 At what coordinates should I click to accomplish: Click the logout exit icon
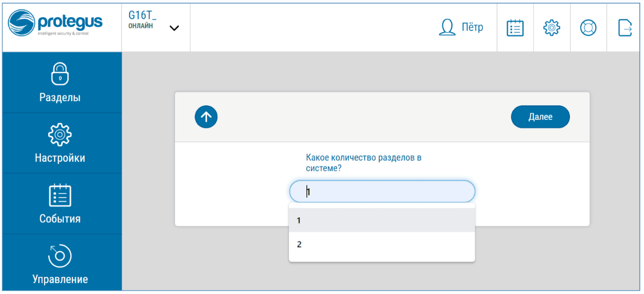click(625, 27)
